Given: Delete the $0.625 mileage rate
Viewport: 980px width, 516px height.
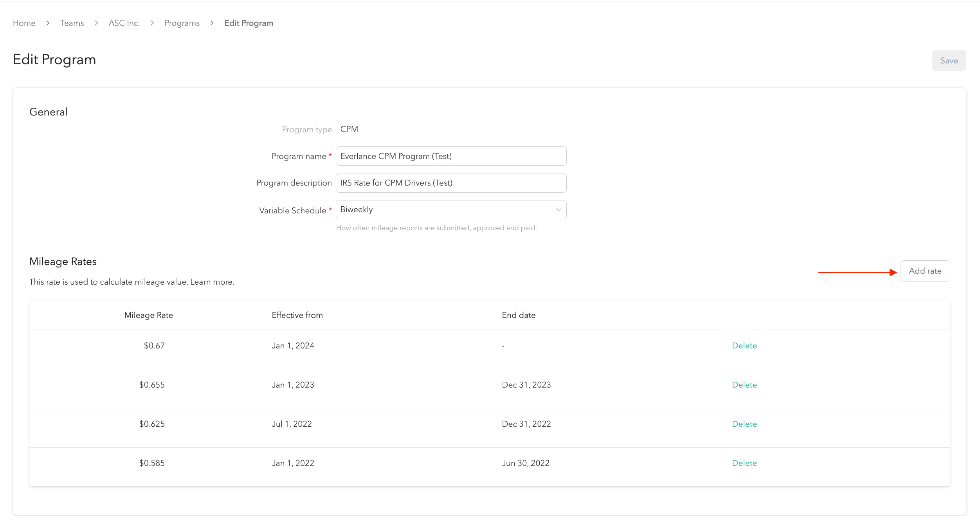Looking at the screenshot, I should [744, 424].
